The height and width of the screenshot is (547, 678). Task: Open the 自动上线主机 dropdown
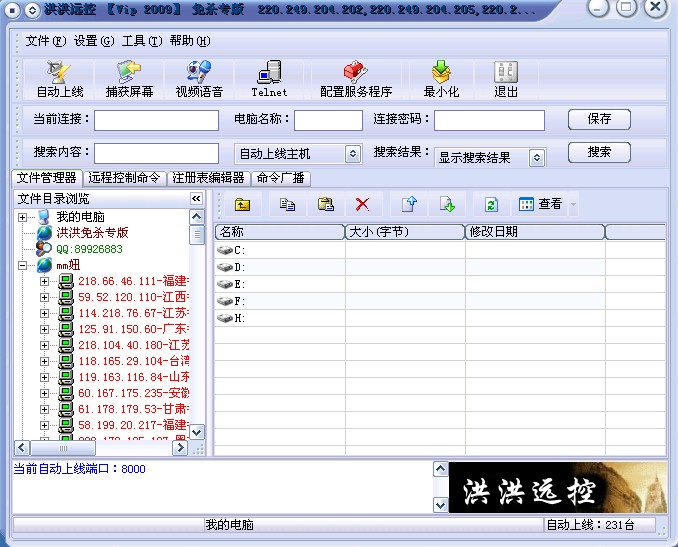353,154
